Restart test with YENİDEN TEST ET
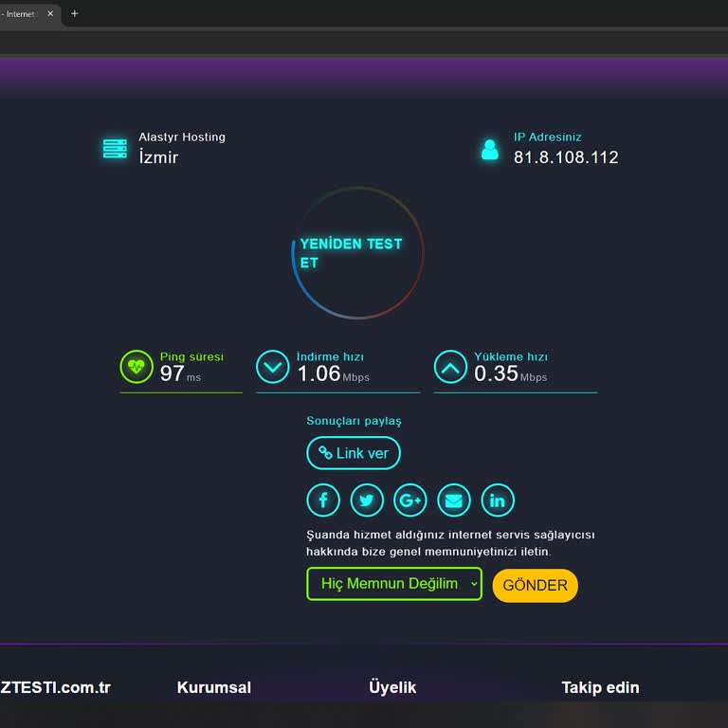728x728 pixels. 357,253
